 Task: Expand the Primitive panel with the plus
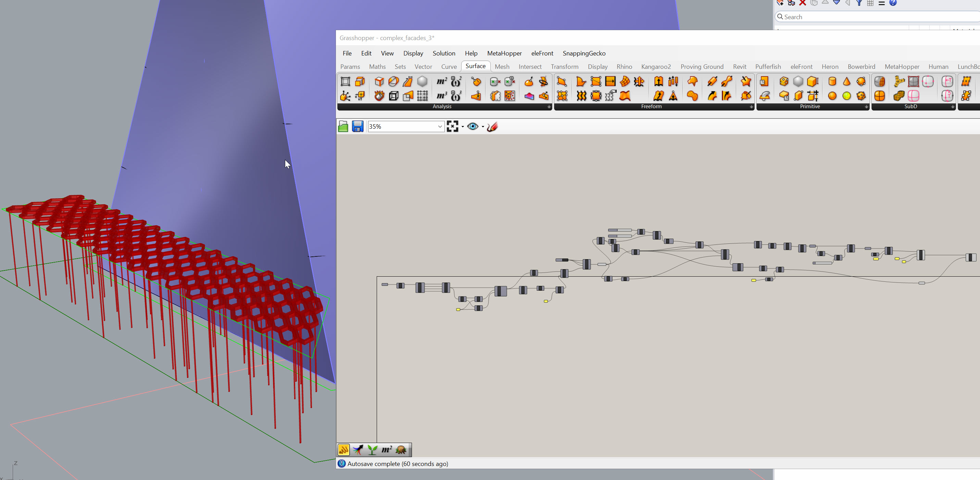[x=866, y=107]
